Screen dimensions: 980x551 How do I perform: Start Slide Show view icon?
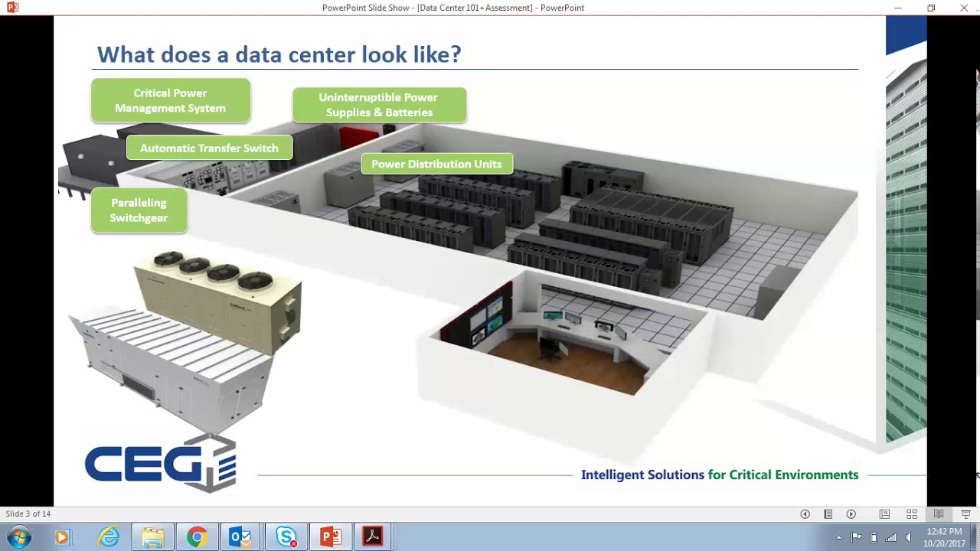[965, 514]
